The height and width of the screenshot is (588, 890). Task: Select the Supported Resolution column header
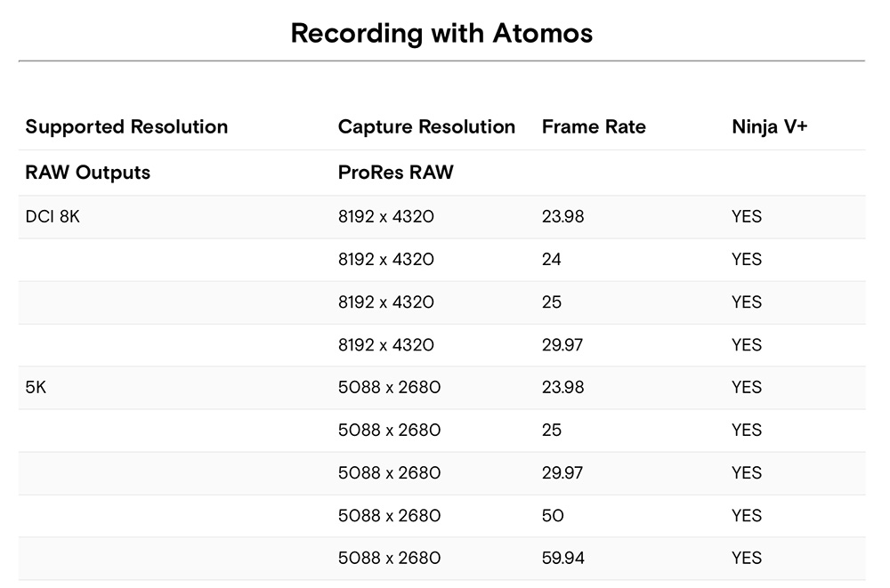pos(126,126)
